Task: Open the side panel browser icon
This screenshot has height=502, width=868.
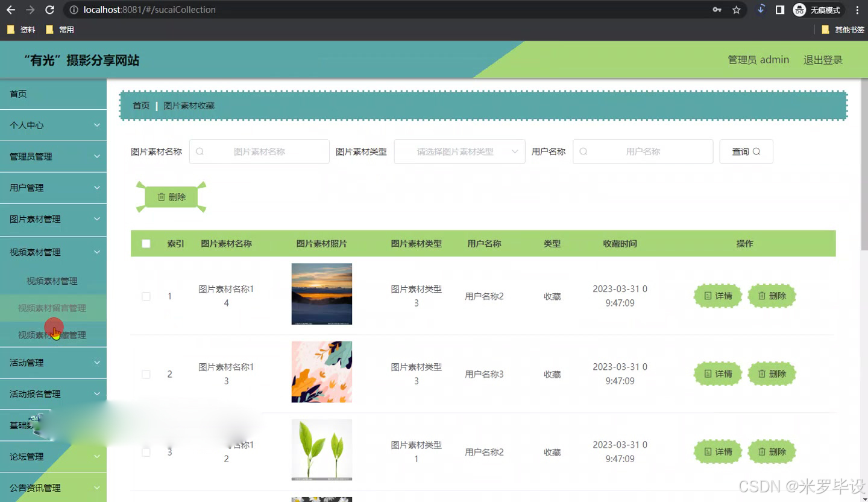Action: pos(779,10)
